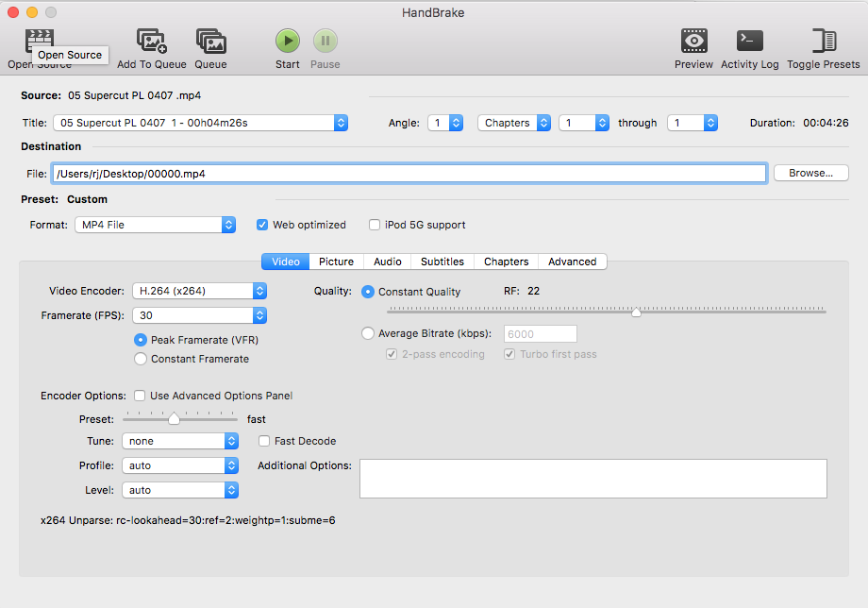Screen dimensions: 868x608
Task: Select the Average Bitrate radio button
Action: [x=367, y=332]
